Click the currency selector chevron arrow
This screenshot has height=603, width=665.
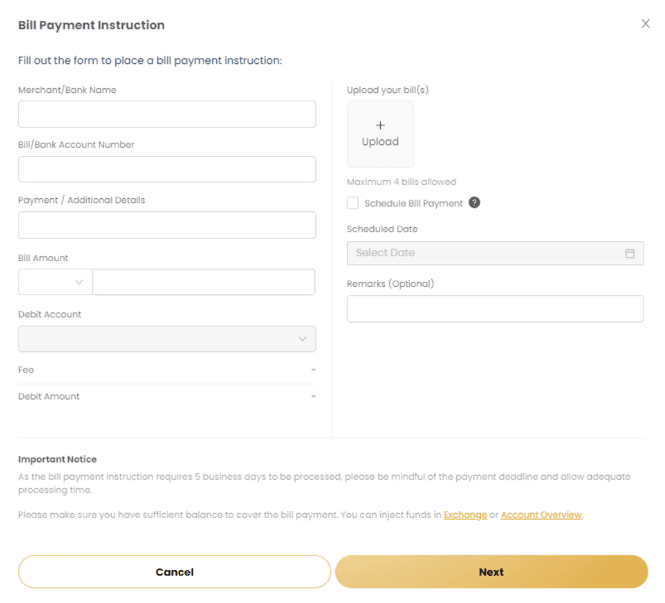point(79,283)
